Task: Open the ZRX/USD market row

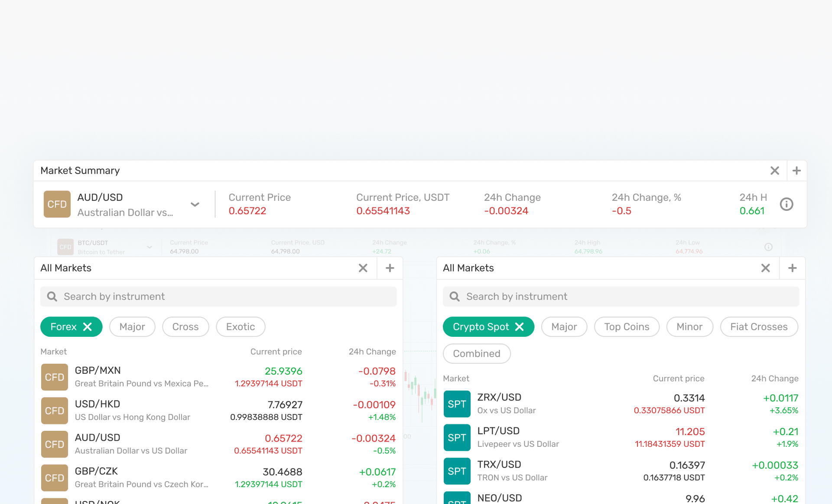Action: (621, 404)
